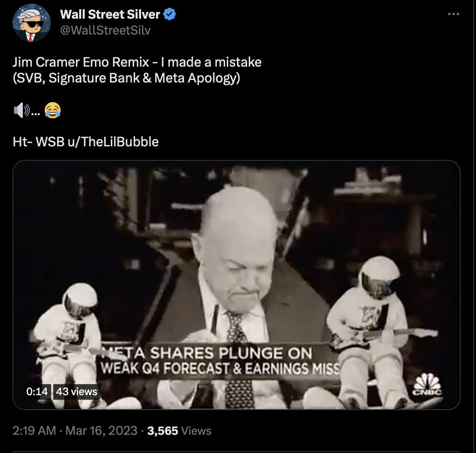The width and height of the screenshot is (476, 453).
Task: Click the WEAK Q4 FORECAST & EARNINGS MISS caption
Action: click(220, 368)
